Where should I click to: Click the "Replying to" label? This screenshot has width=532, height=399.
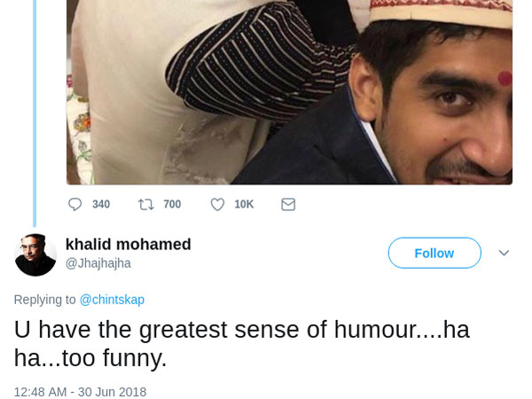click(x=44, y=300)
